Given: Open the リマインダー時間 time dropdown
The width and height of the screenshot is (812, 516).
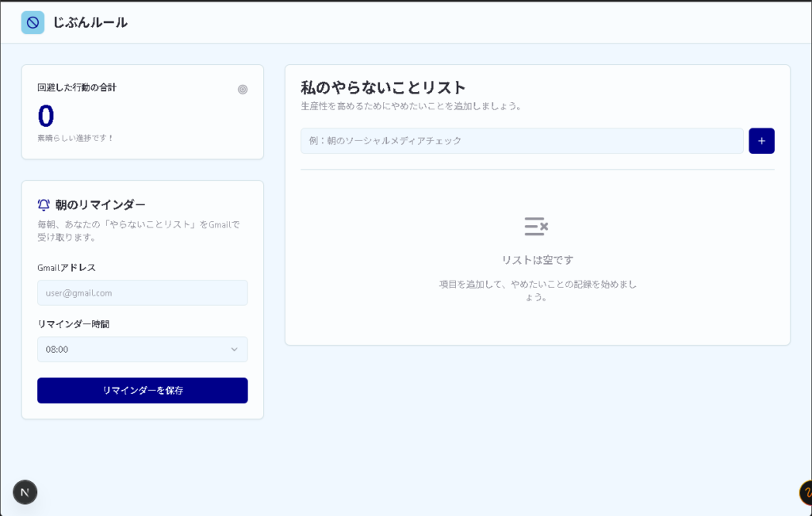Looking at the screenshot, I should click(x=142, y=349).
